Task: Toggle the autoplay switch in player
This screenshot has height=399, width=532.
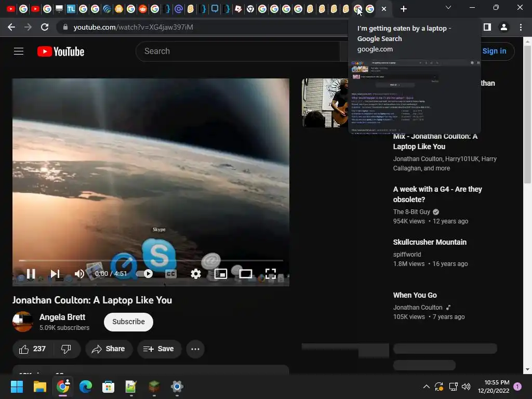Action: [144, 273]
